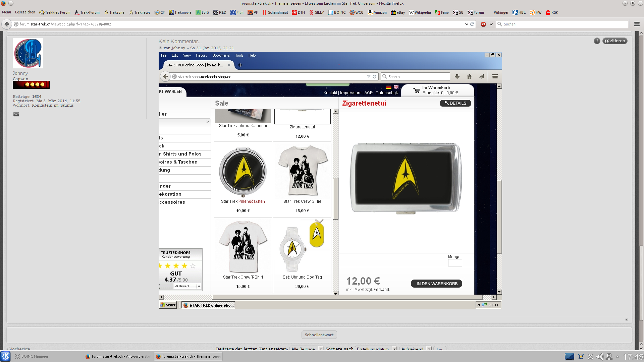Click the page vertical scrollbar thumb

[x=641, y=283]
